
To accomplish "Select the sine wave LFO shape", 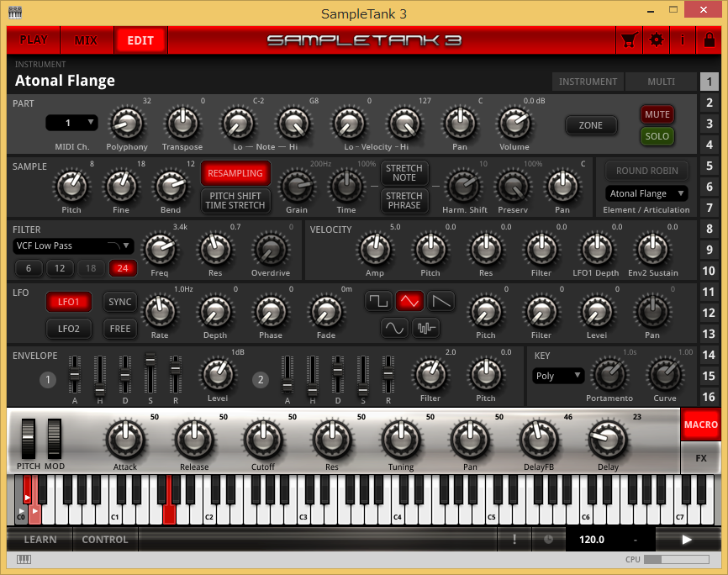I will (394, 329).
